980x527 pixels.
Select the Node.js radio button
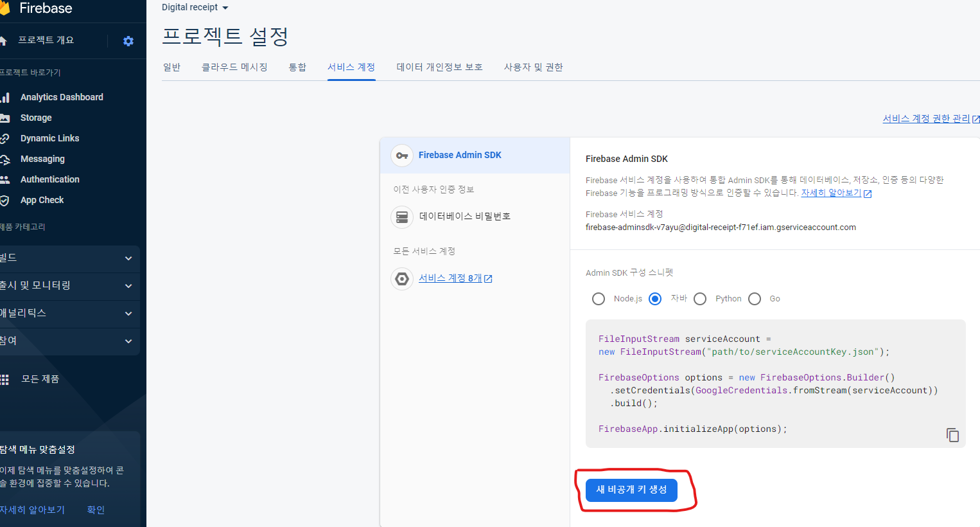(599, 299)
